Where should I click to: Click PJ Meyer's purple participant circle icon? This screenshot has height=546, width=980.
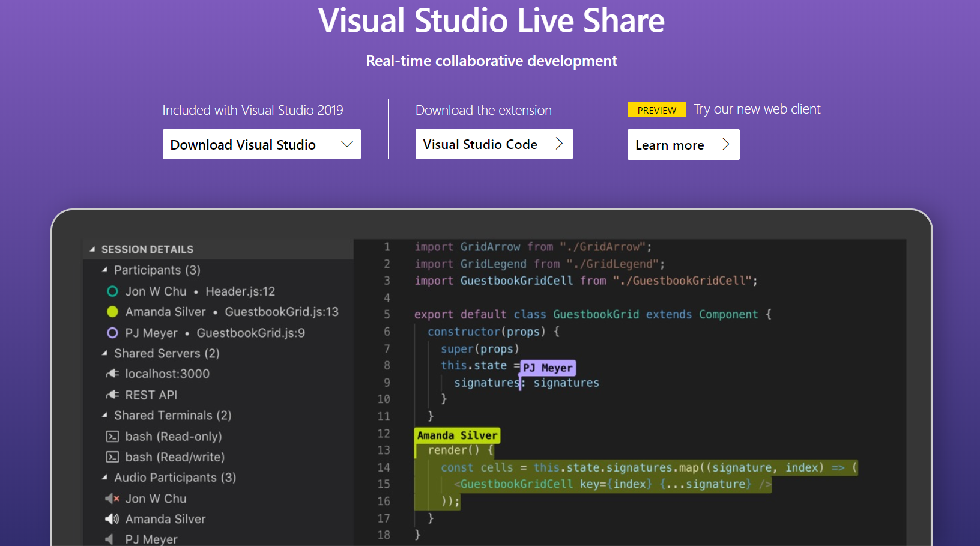click(x=112, y=333)
